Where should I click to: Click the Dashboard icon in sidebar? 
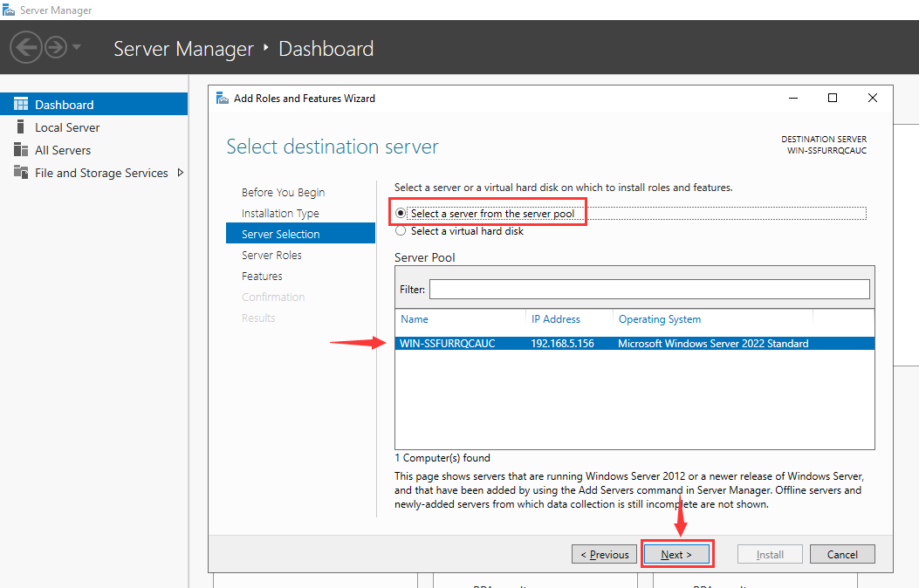(x=21, y=105)
